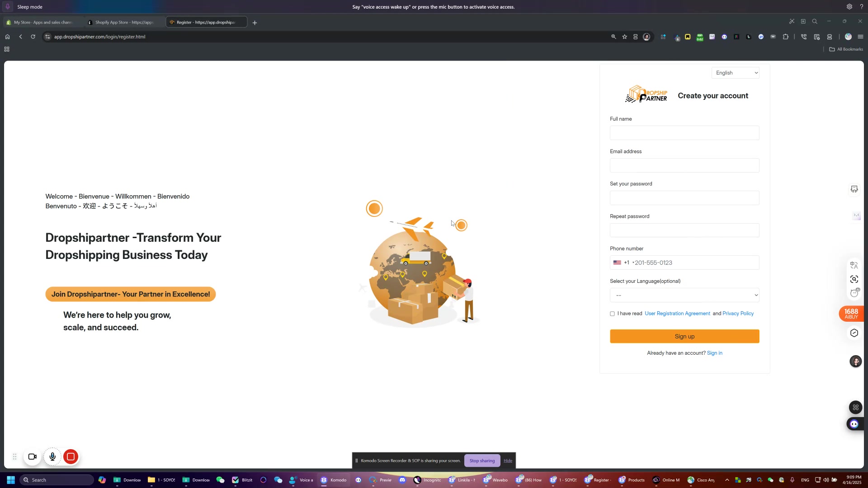Viewport: 868px width, 488px height.
Task: Click the browser home icon
Action: click(7, 37)
